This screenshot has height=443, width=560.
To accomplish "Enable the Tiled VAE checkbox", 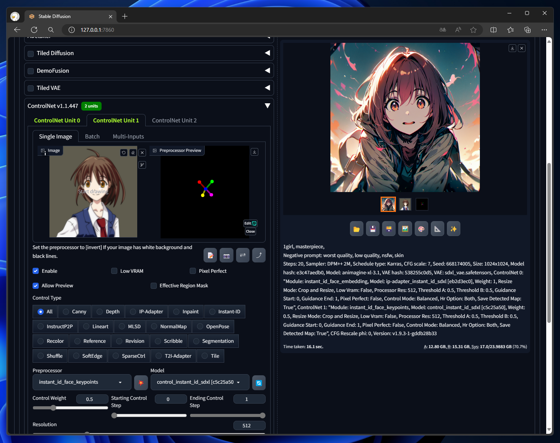I will [31, 88].
